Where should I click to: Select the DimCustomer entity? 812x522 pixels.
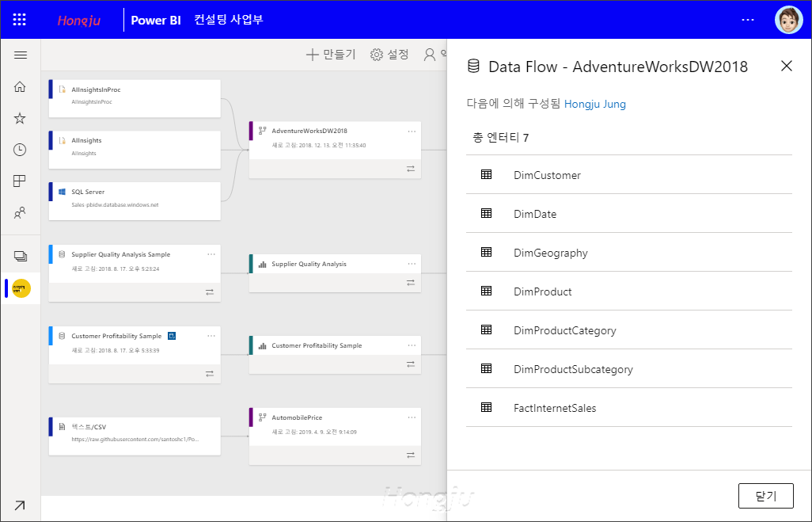[629, 175]
